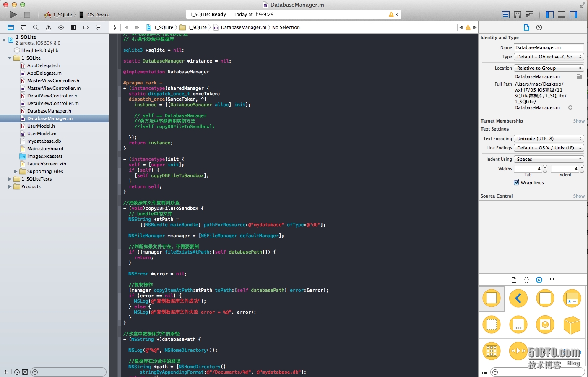Image resolution: width=588 pixels, height=377 pixels.
Task: Reveal file in Finder arrow icon
Action: pyautogui.click(x=570, y=107)
